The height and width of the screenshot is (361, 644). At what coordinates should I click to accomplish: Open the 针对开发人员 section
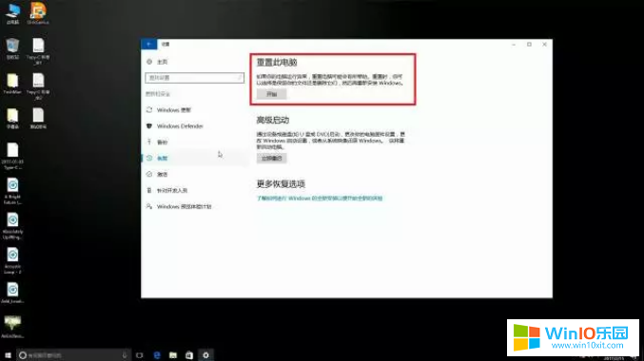pos(172,190)
